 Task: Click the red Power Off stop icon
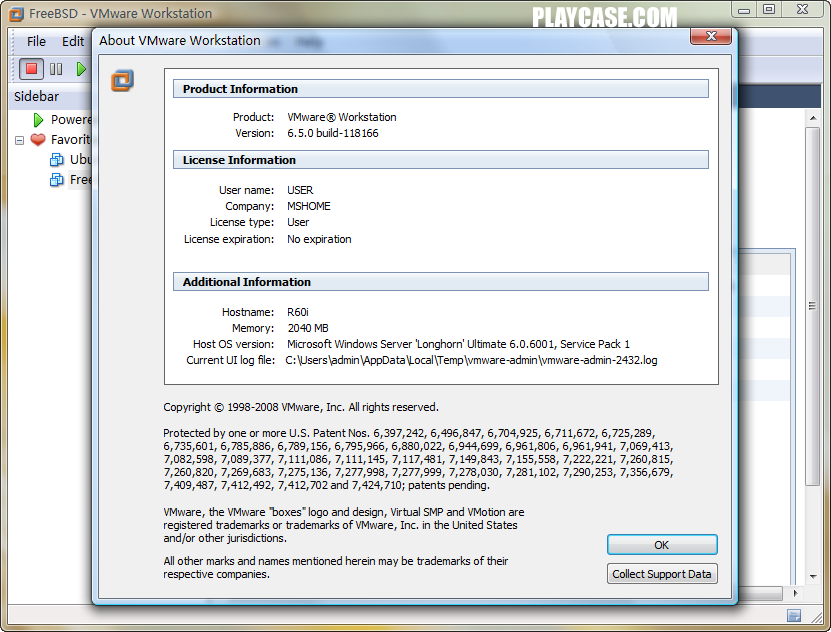[31, 69]
